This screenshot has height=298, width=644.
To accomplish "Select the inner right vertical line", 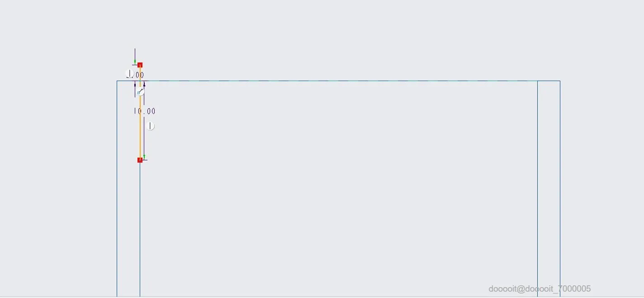I will point(537,189).
